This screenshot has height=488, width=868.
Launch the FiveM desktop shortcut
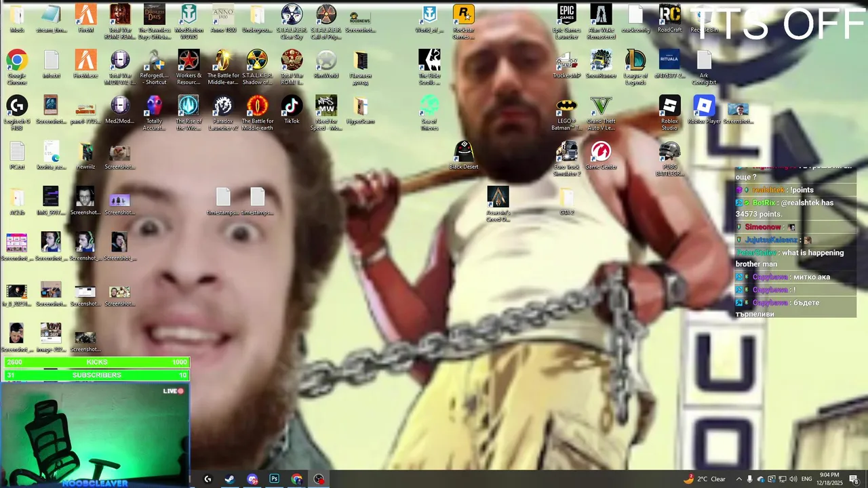point(85,18)
